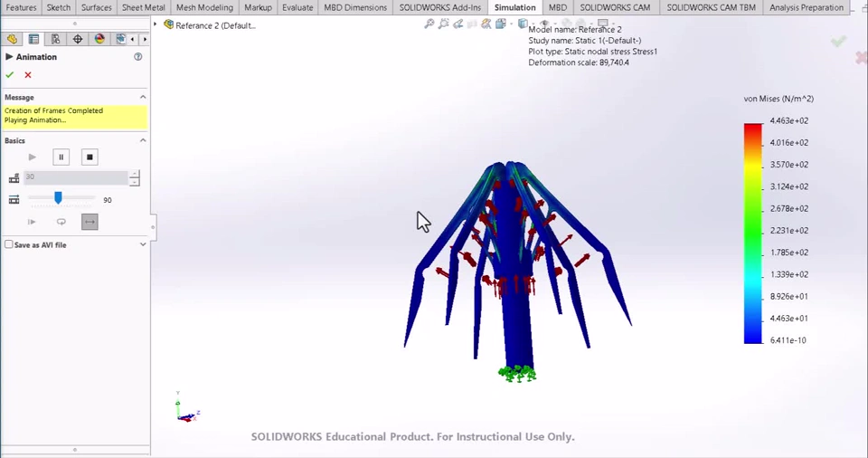Click Study name: Static 1(-Default-) text
Image resolution: width=868 pixels, height=458 pixels.
[585, 41]
